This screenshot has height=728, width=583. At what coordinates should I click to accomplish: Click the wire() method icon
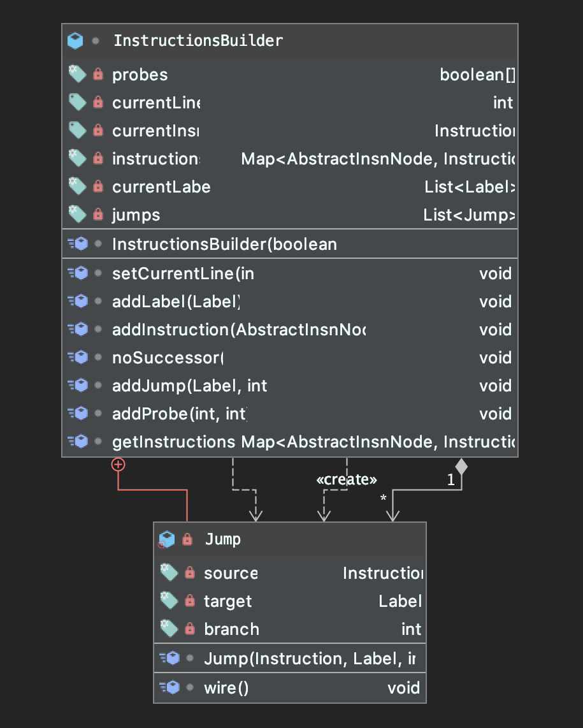tap(169, 688)
